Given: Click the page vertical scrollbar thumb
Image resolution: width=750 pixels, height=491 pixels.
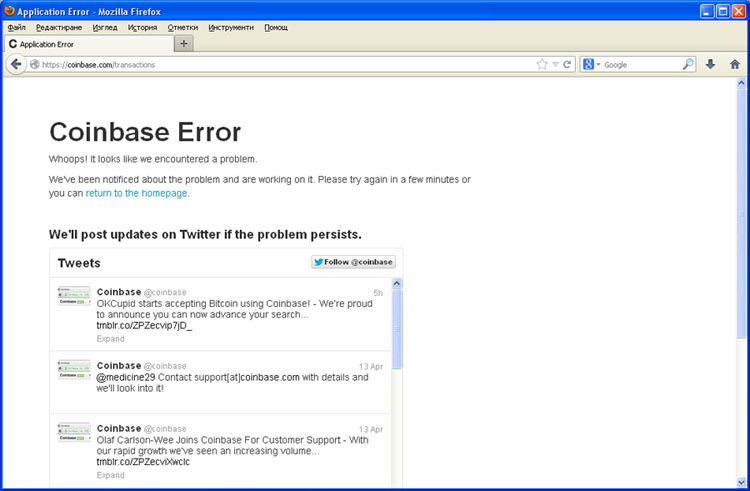Looking at the screenshot, I should pyautogui.click(x=741, y=213).
